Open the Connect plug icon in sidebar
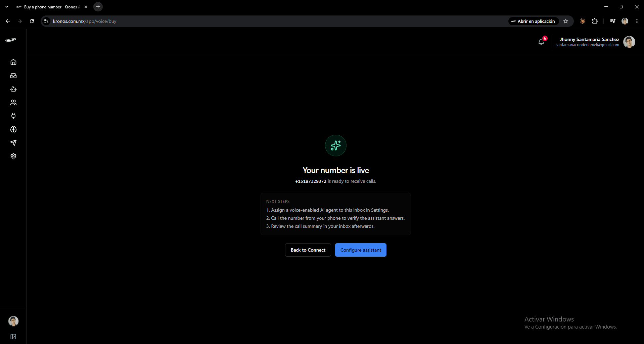The width and height of the screenshot is (644, 344). 13,116
